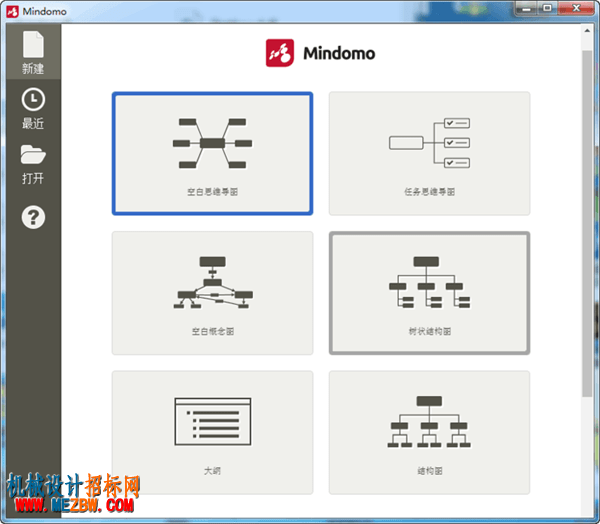
Task: Select the 空白思维导图 blank mind map template
Action: coord(212,153)
